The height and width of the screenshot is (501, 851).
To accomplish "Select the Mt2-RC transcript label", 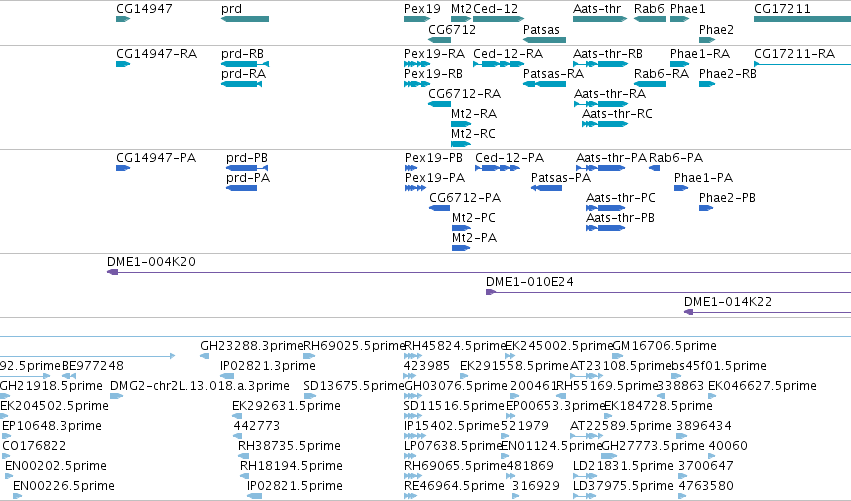I will coord(473,134).
